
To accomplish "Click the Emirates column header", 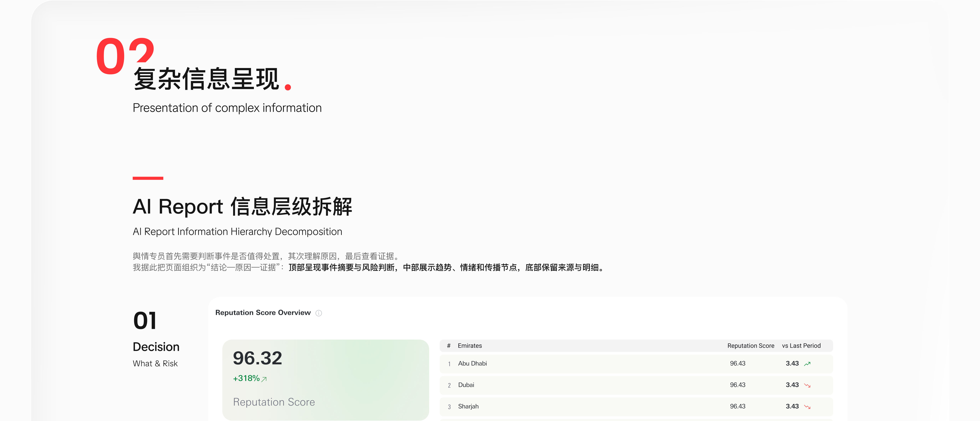I will click(x=469, y=346).
